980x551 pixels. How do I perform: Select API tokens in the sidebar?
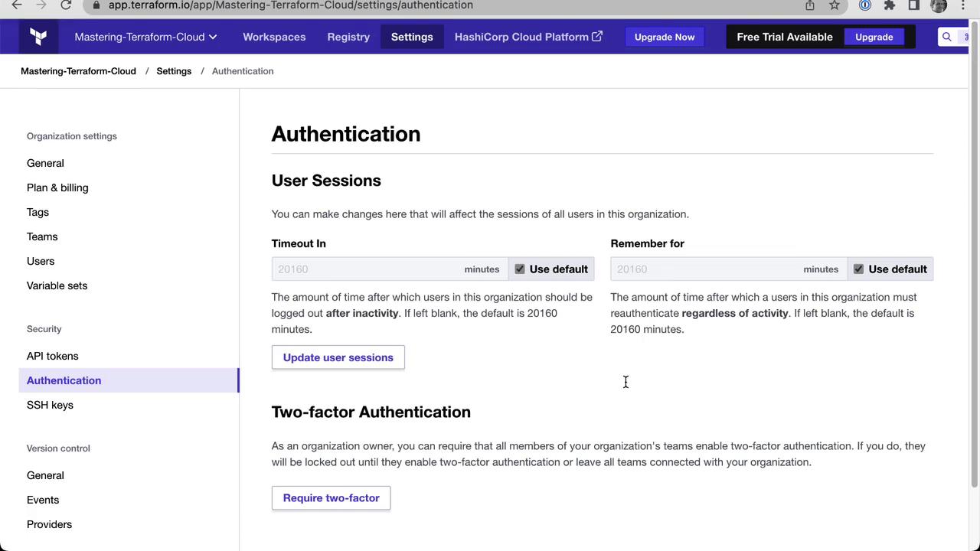click(x=52, y=356)
